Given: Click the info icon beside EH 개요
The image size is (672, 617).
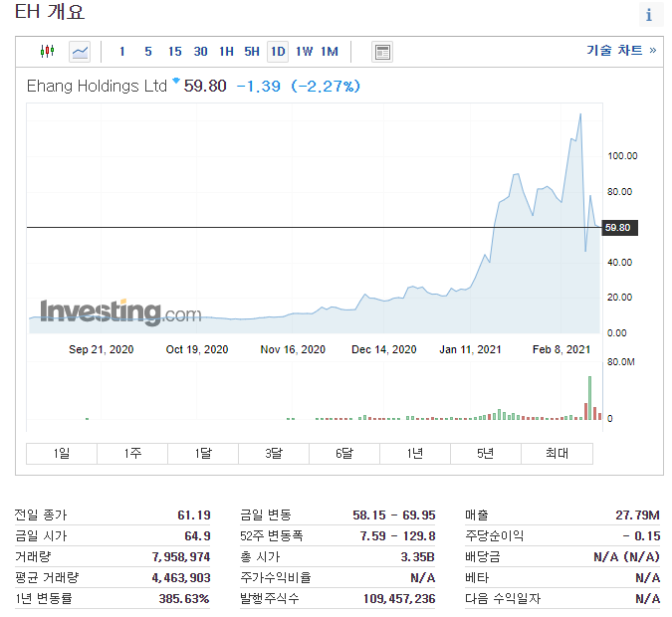Looking at the screenshot, I should [x=649, y=15].
